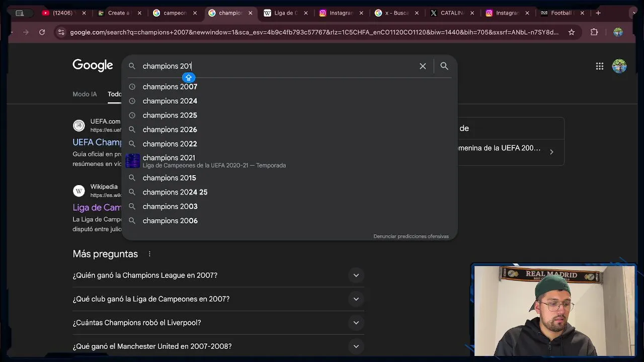Choose suggestion 'champions 2003'

click(x=289, y=207)
